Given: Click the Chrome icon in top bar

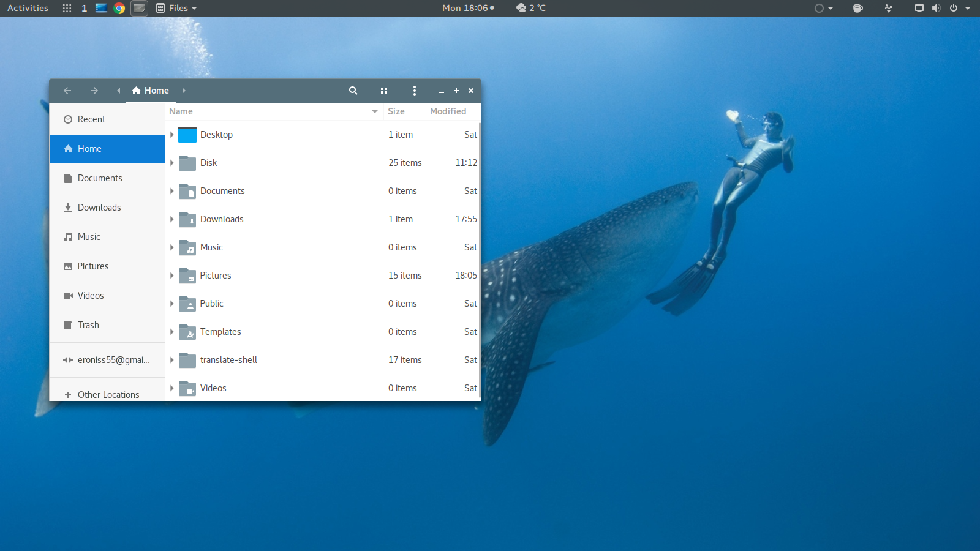Looking at the screenshot, I should coord(119,8).
